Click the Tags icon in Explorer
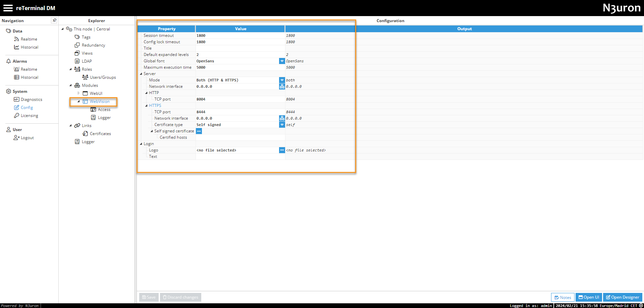The height and width of the screenshot is (308, 644). (77, 37)
